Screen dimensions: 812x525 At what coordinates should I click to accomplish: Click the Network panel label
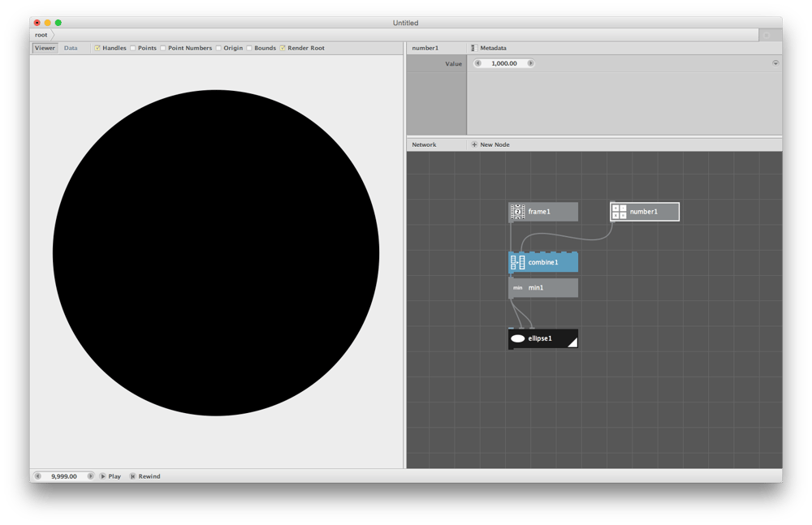pos(424,145)
